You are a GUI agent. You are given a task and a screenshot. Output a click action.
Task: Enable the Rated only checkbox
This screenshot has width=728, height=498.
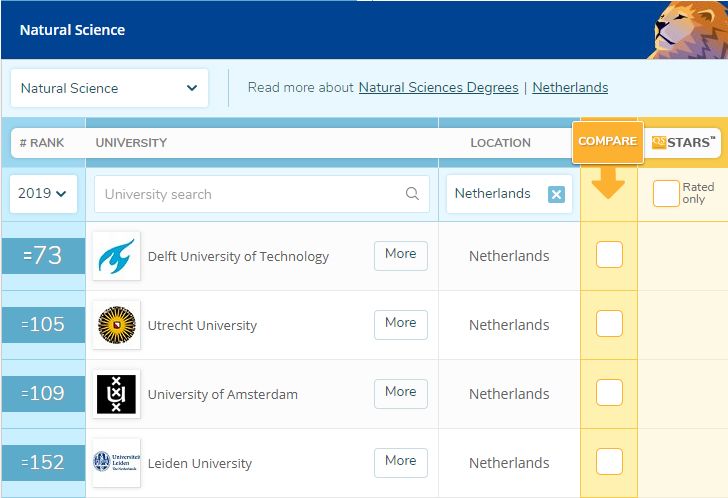(666, 194)
